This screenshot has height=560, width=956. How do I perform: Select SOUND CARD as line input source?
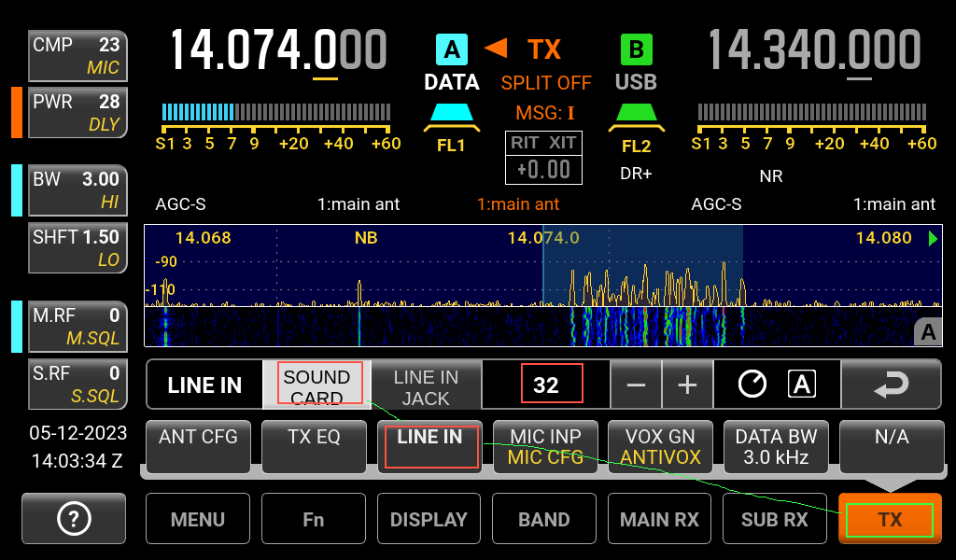(x=316, y=385)
